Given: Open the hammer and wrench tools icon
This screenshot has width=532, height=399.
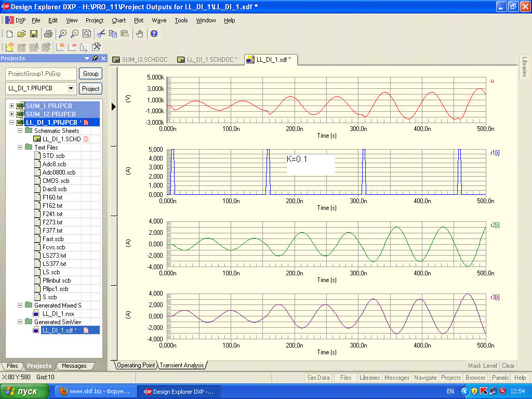Looking at the screenshot, I should 96,47.
